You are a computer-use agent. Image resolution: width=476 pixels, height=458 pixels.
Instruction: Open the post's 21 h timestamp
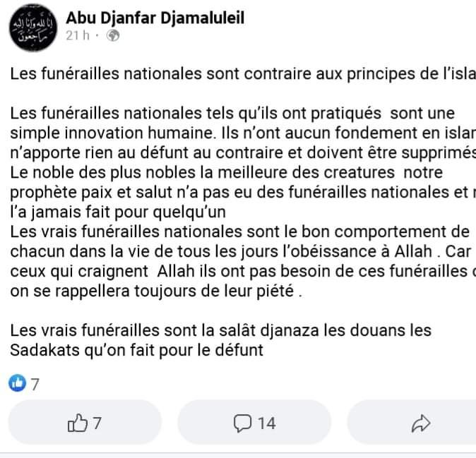pos(77,37)
